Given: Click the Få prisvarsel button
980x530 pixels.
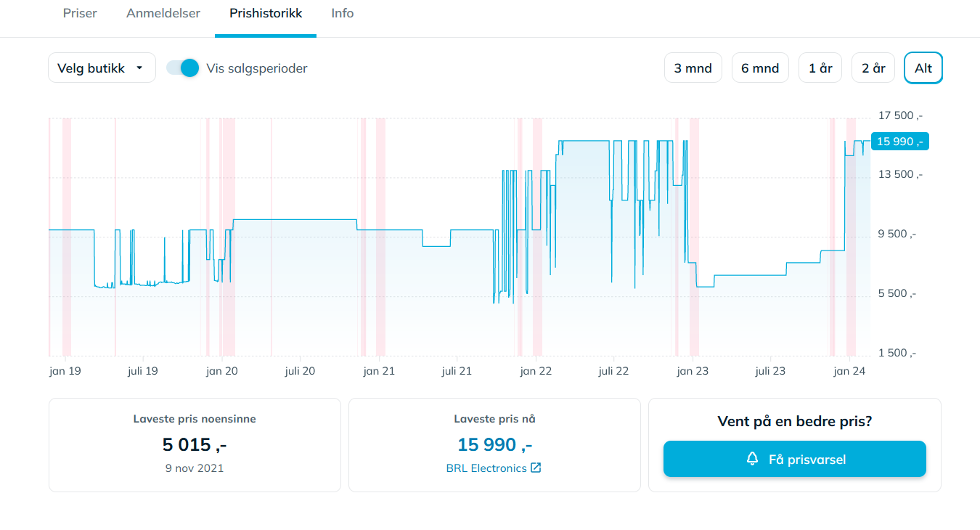Looking at the screenshot, I should (x=795, y=459).
